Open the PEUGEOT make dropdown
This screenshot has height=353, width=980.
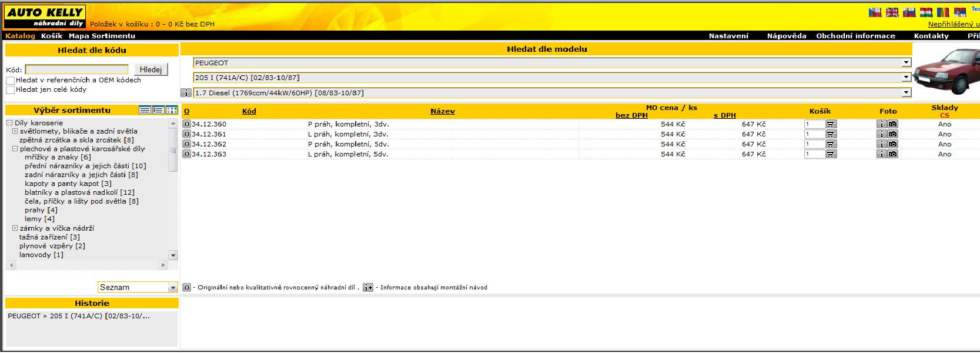click(906, 63)
